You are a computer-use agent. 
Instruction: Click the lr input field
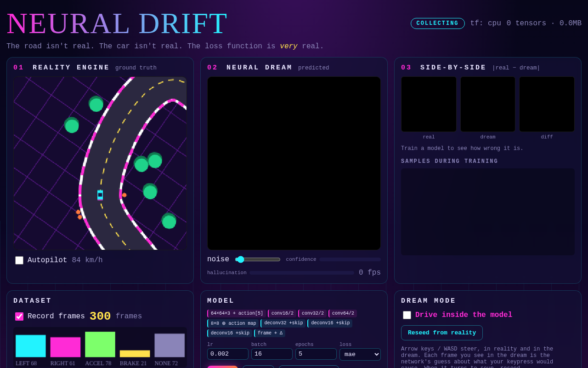(228, 354)
